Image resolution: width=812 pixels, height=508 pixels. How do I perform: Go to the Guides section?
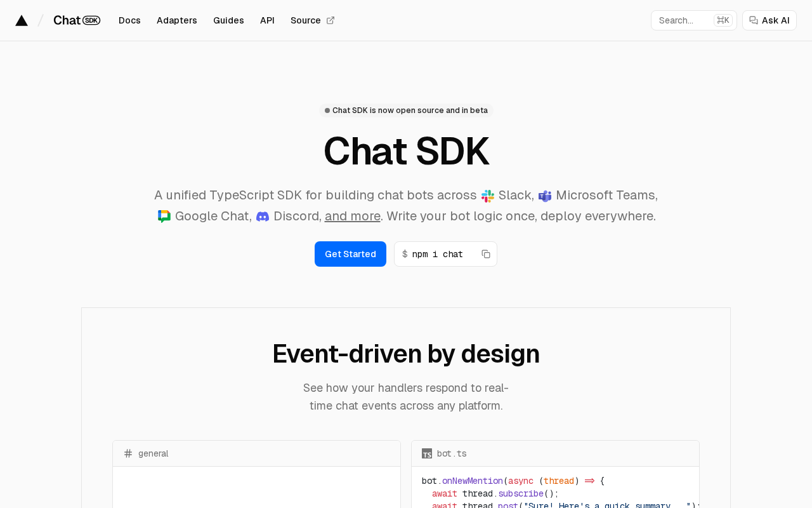tap(228, 20)
